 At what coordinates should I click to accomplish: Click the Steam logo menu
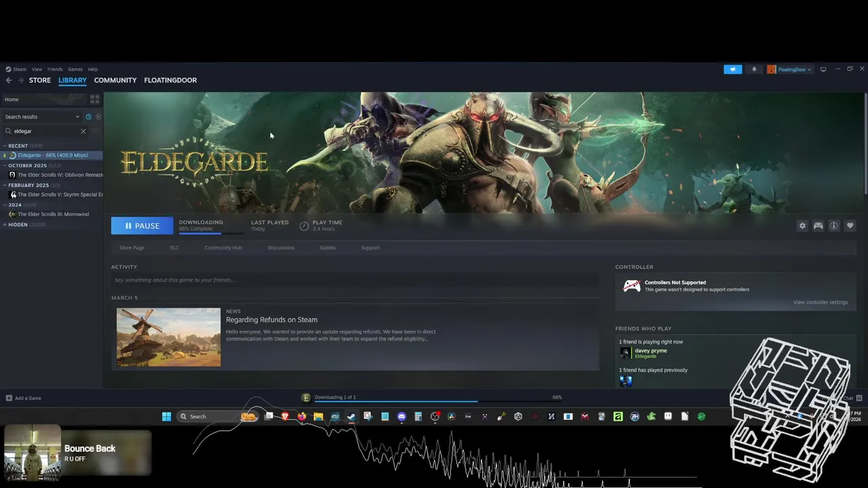click(x=16, y=69)
